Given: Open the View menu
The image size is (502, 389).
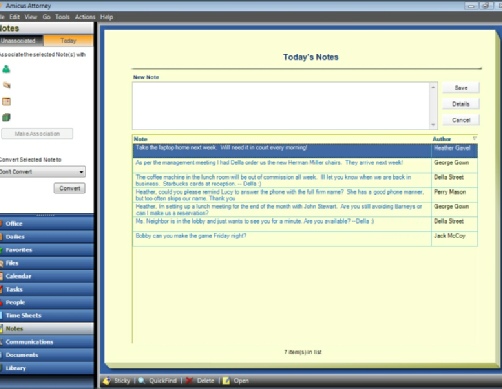Looking at the screenshot, I should 31,17.
